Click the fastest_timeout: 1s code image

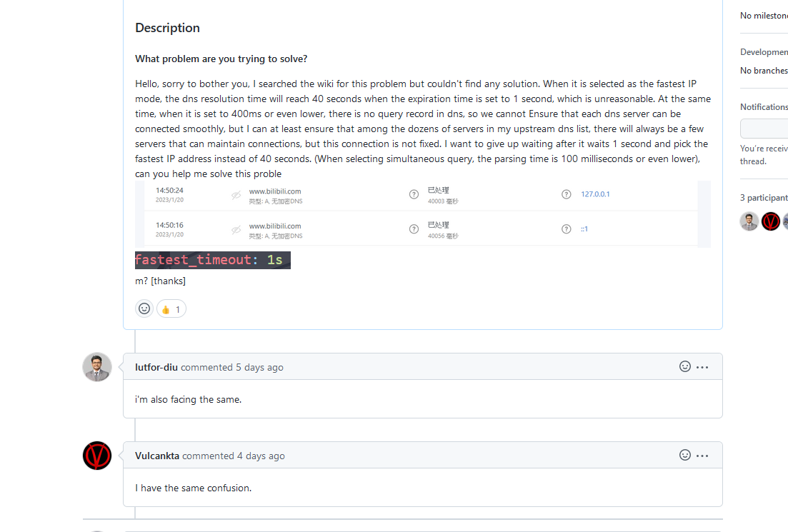point(213,260)
